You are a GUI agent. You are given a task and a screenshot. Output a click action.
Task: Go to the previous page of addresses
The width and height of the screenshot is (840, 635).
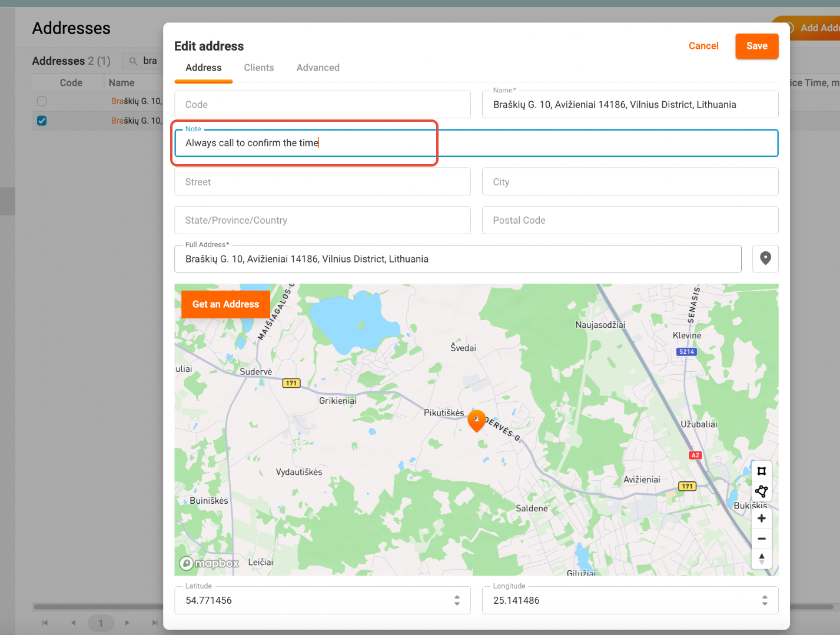pos(73,623)
